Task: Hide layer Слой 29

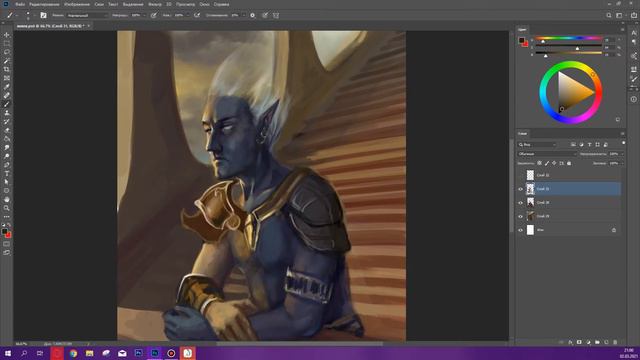Action: [x=520, y=216]
